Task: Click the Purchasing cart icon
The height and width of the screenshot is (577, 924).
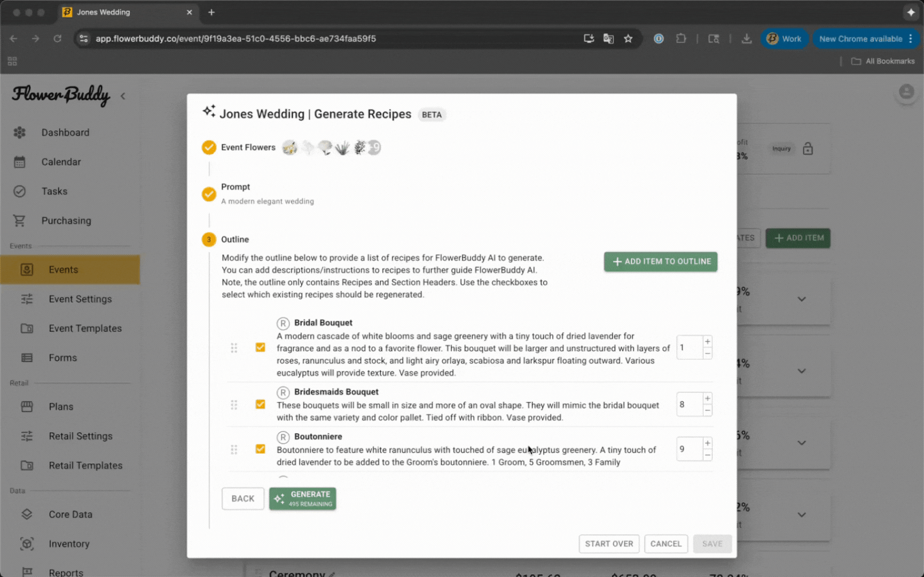Action: pos(20,221)
